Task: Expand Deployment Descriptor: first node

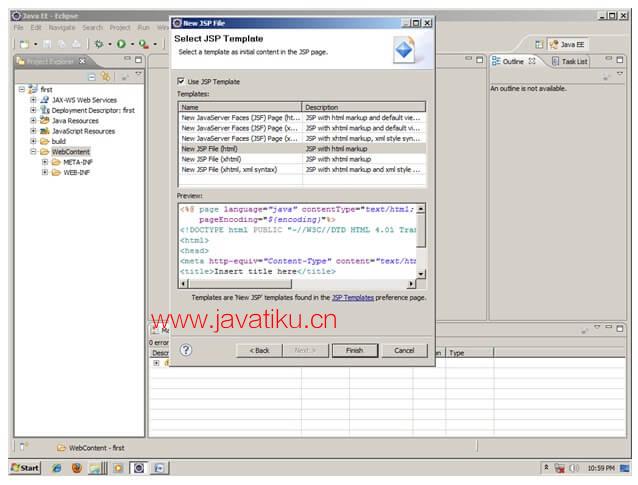Action: click(33, 110)
